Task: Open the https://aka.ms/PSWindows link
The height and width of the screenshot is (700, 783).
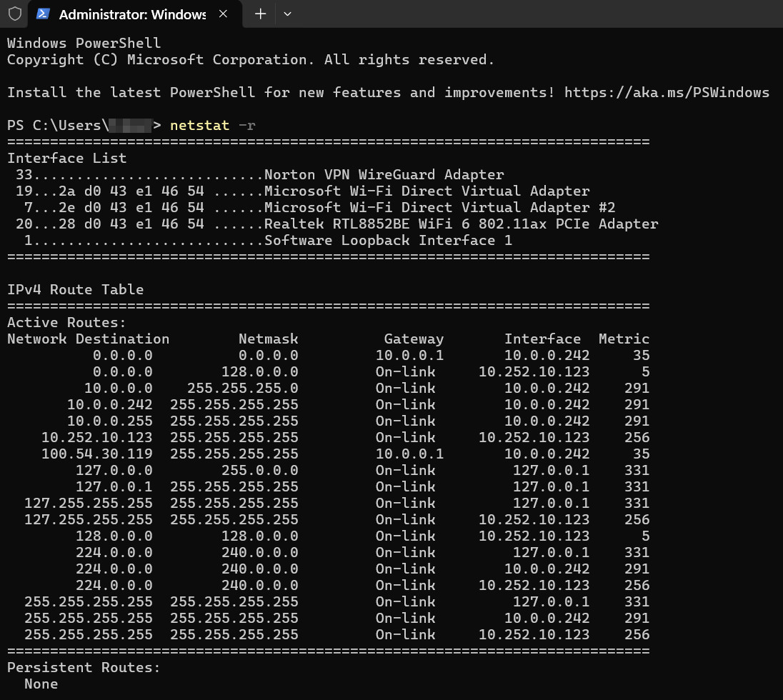Action: (x=667, y=92)
